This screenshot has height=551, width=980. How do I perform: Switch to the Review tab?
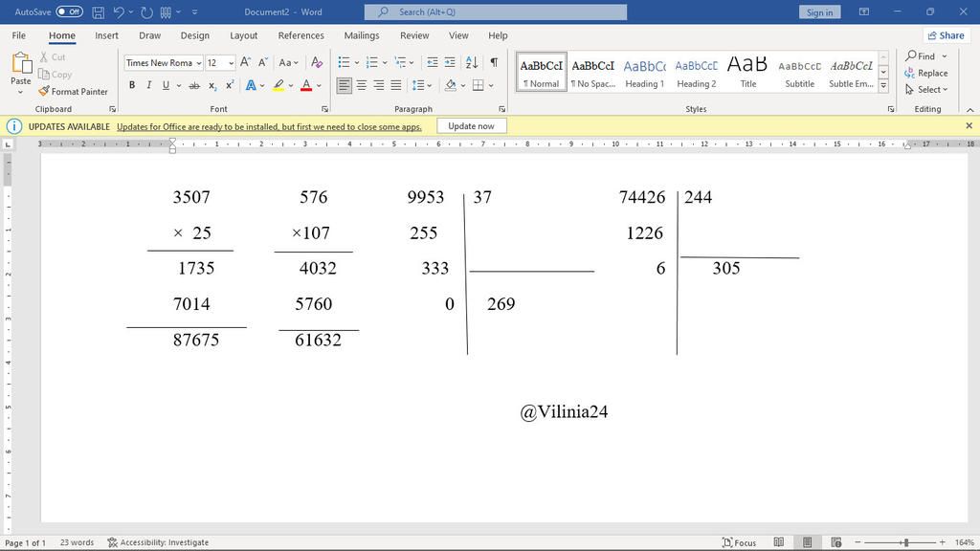pos(414,35)
